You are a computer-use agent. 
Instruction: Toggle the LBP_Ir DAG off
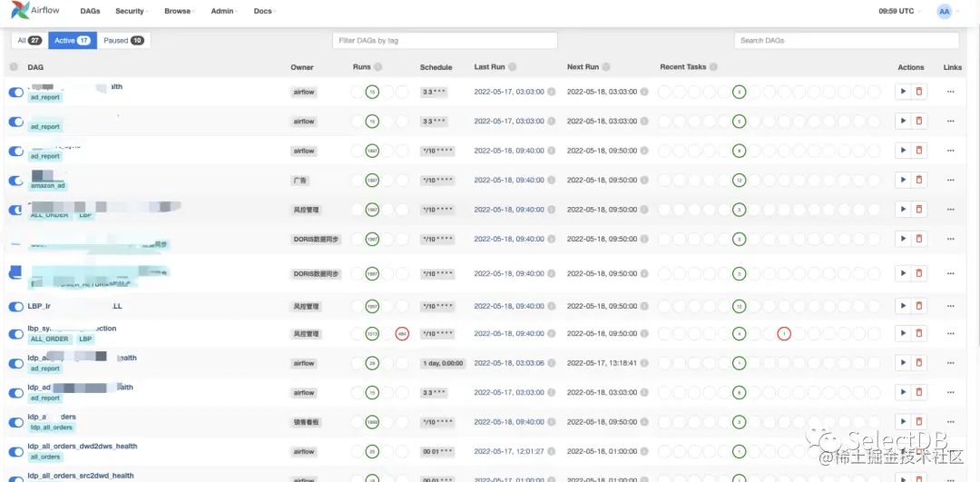click(x=15, y=306)
